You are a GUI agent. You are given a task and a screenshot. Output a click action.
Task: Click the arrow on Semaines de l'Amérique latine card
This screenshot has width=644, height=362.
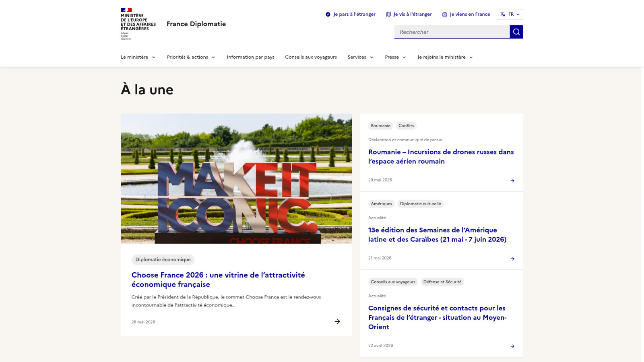click(x=512, y=259)
